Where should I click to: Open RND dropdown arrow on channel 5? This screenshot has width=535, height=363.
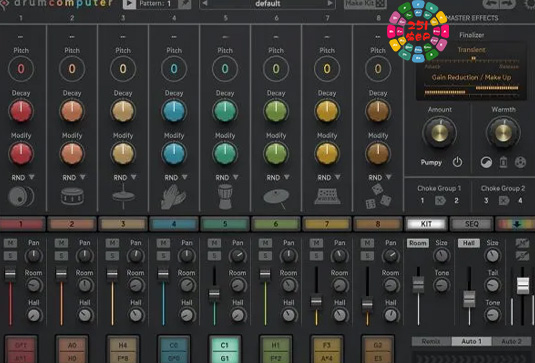pos(236,177)
